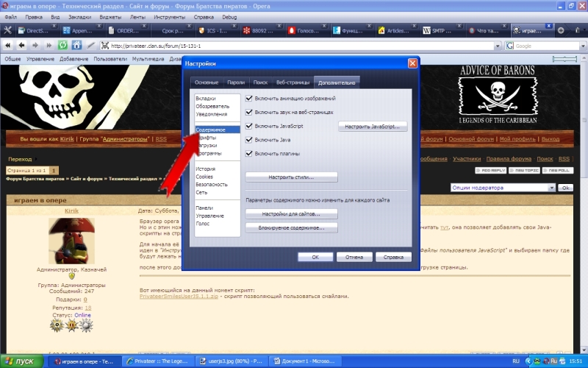Screen dimensions: 588x368
Task: Click the Ok button beside moderator options
Action: coord(565,188)
